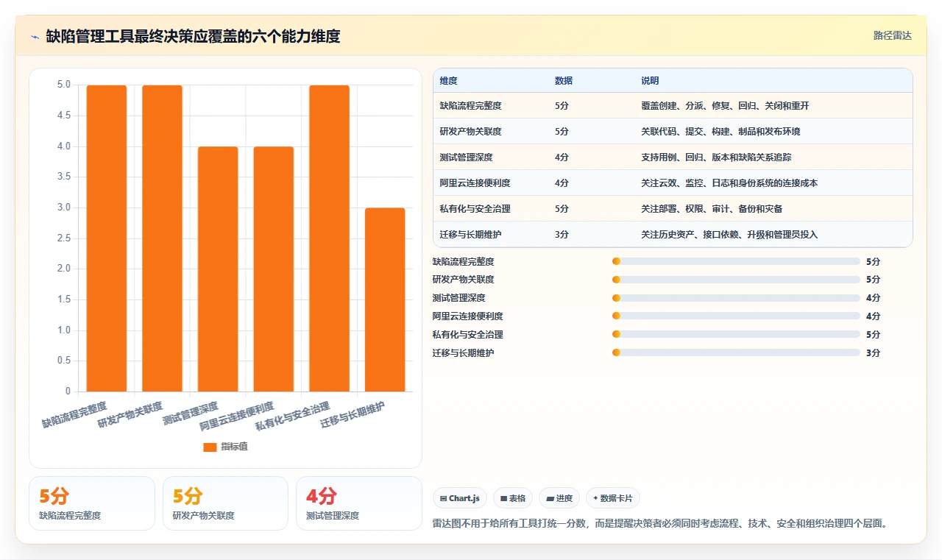This screenshot has height=560, width=942.
Task: Click the 测试管理深度 bar in chart
Action: click(x=218, y=269)
